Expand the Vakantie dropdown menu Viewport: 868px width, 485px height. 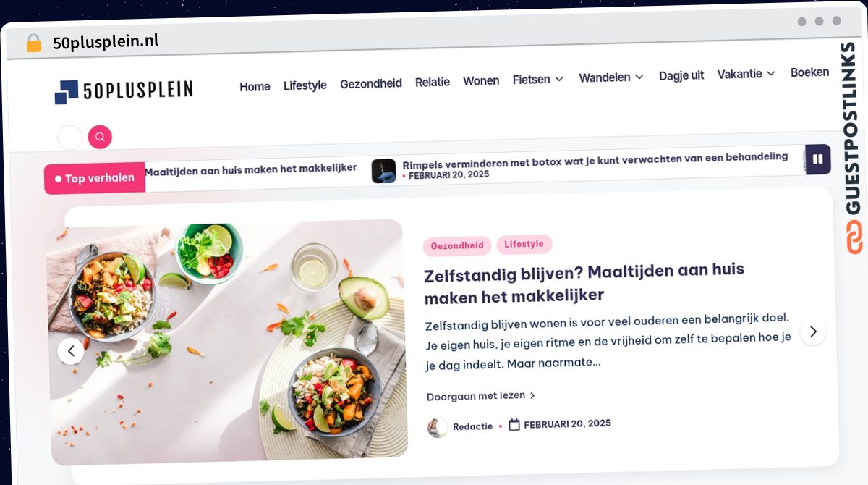(x=746, y=74)
